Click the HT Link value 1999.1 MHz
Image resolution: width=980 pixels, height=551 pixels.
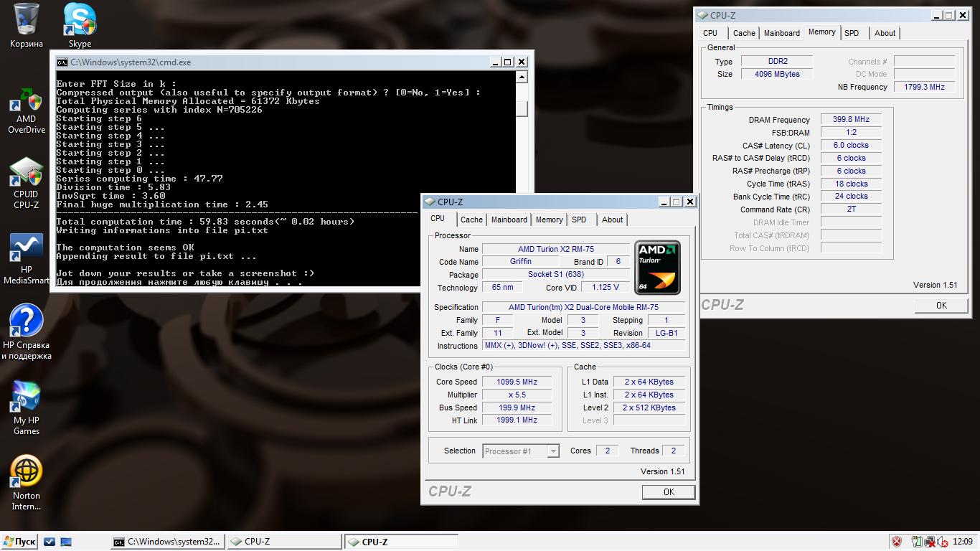[517, 420]
